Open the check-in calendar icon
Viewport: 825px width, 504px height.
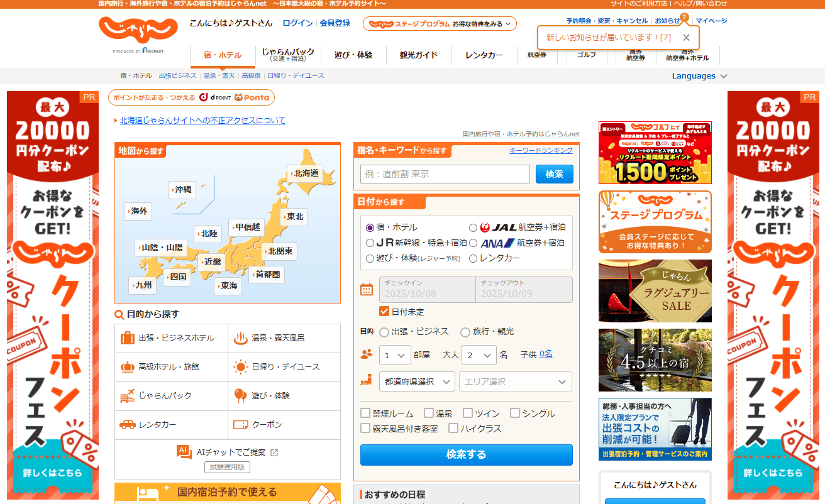(x=367, y=290)
